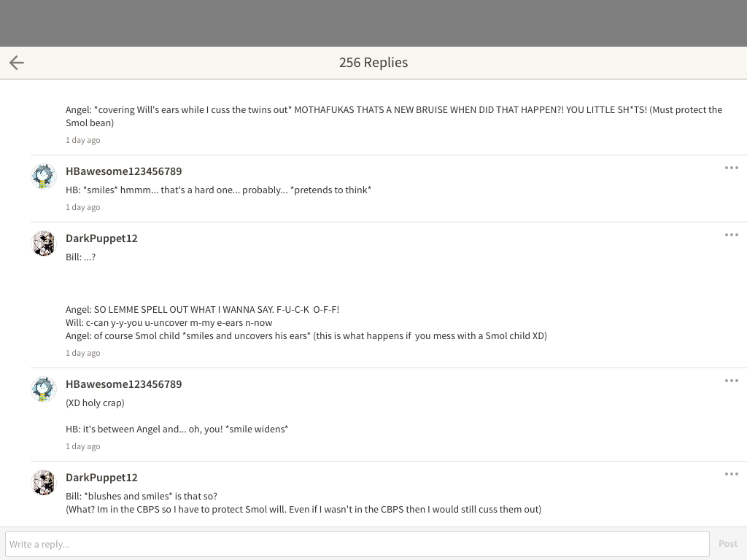Open DarkPuppet12 profile from "Bill: ...?" reply
The width and height of the screenshot is (747, 560).
101,238
